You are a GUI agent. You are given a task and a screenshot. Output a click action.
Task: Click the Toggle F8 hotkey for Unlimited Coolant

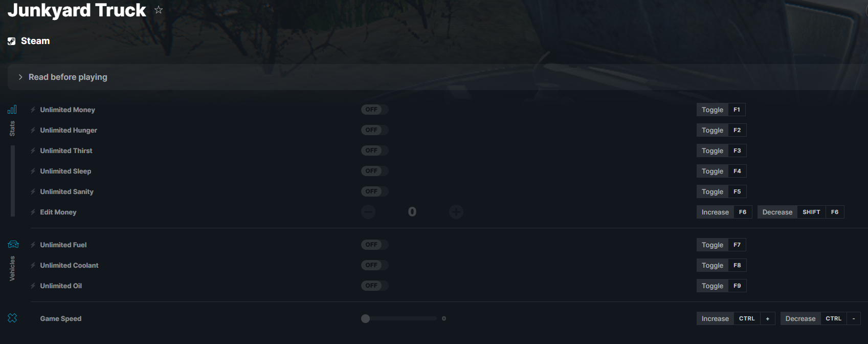point(721,265)
